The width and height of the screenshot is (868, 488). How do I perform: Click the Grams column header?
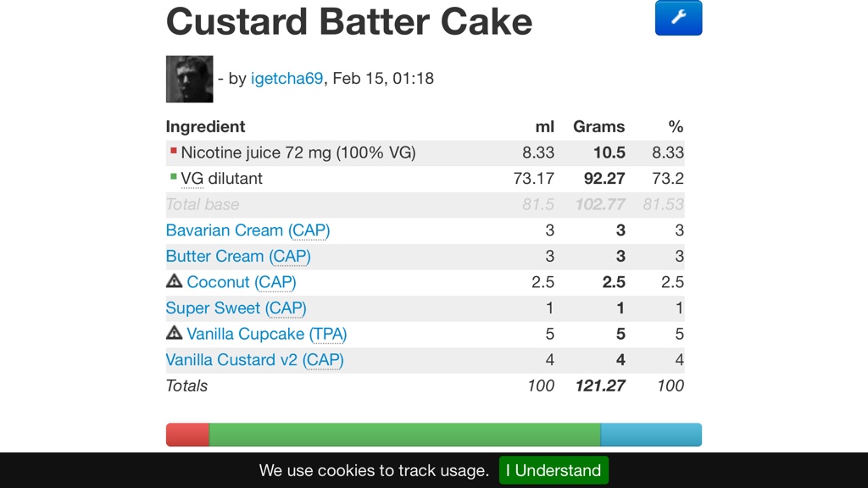(598, 126)
